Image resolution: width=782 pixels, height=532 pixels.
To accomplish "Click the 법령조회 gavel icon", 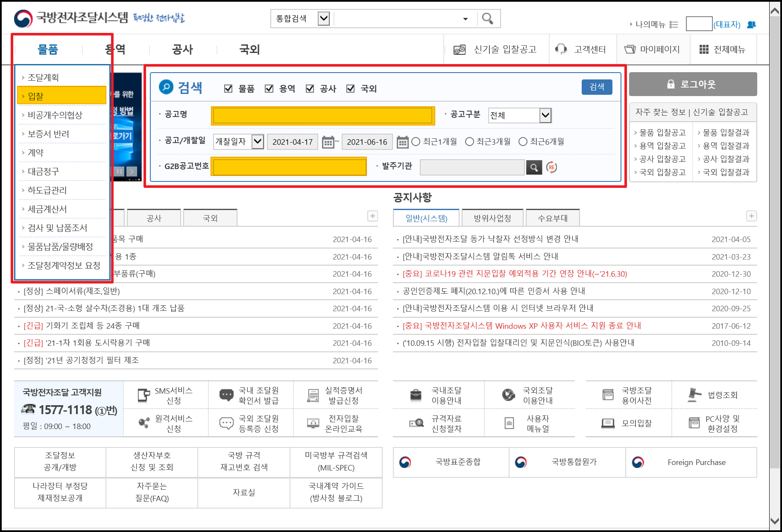I will [x=694, y=395].
